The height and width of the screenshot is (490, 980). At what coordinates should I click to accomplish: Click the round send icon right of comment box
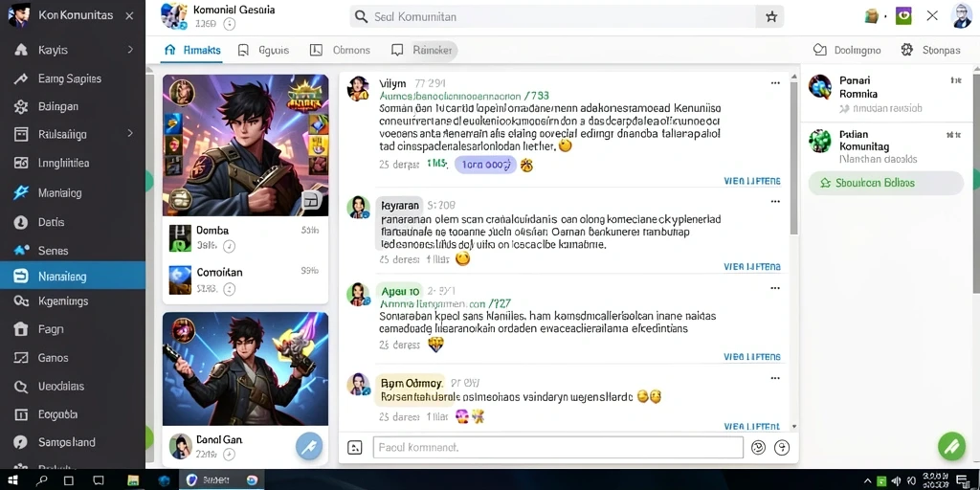tap(782, 448)
